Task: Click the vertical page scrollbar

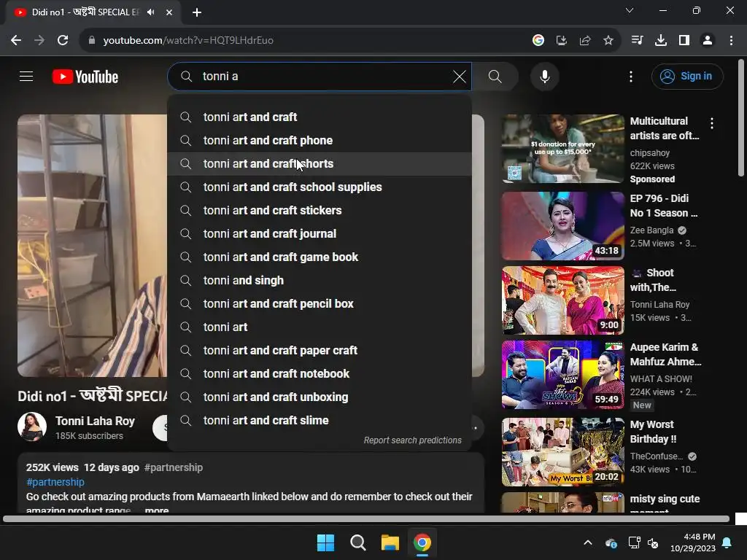Action: coord(741,118)
